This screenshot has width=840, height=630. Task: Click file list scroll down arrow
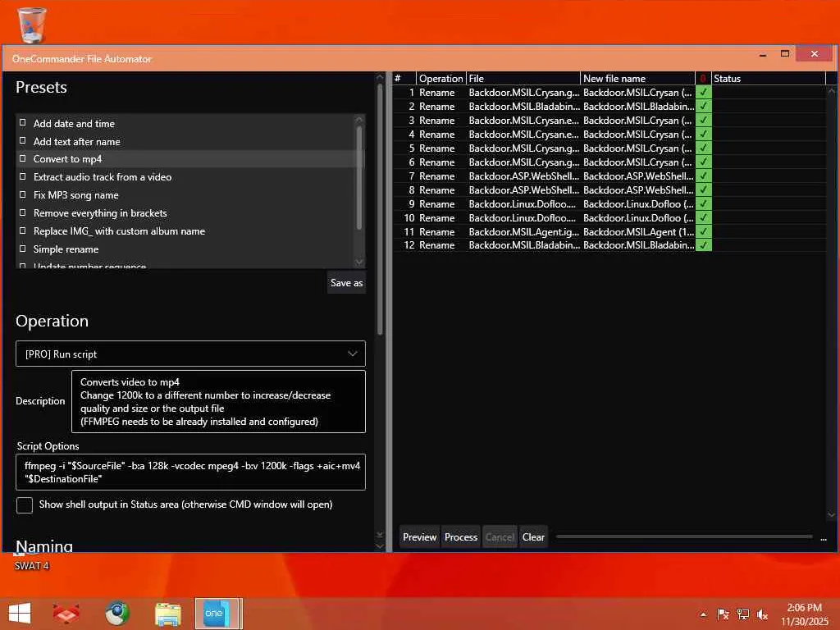[x=832, y=514]
